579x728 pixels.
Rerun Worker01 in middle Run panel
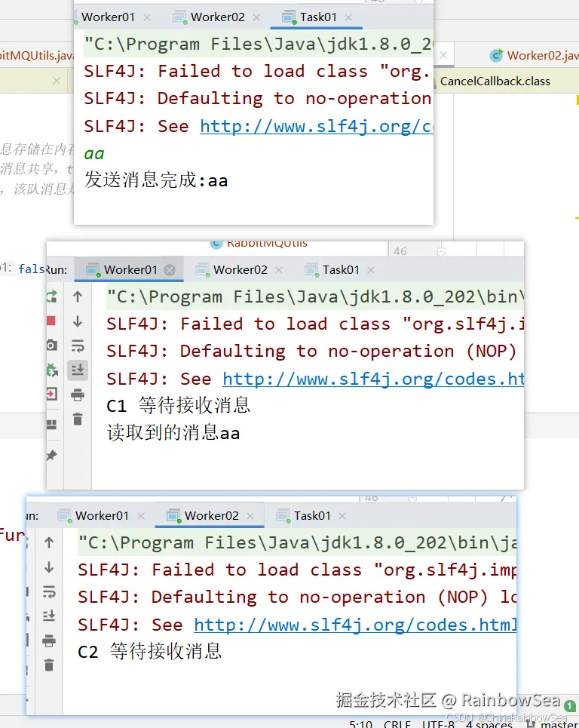(52, 296)
